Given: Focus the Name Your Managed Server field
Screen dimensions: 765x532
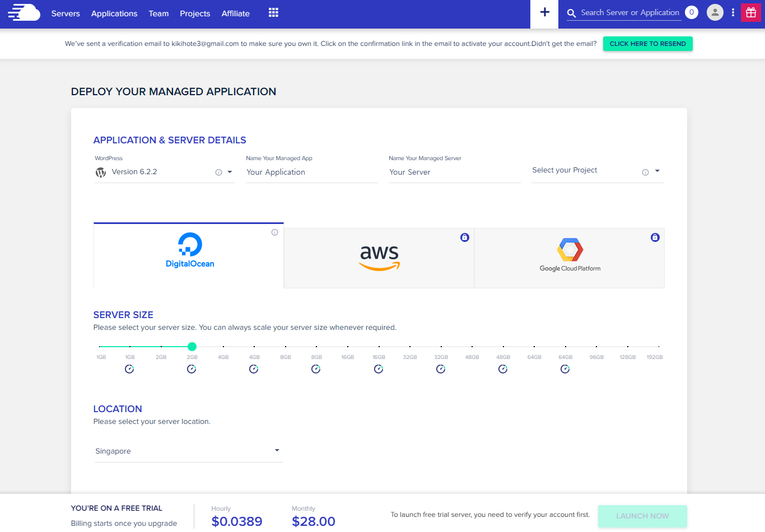Looking at the screenshot, I should [x=455, y=172].
